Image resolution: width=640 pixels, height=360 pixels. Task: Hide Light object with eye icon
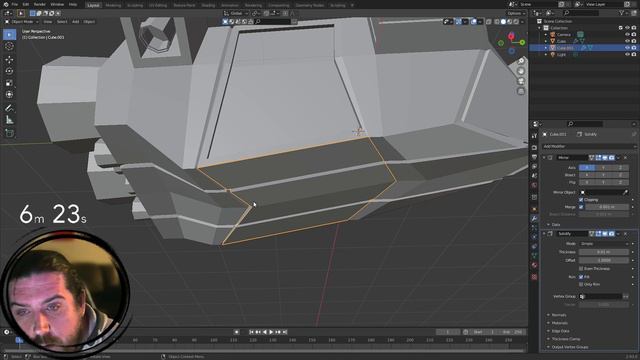click(x=627, y=54)
